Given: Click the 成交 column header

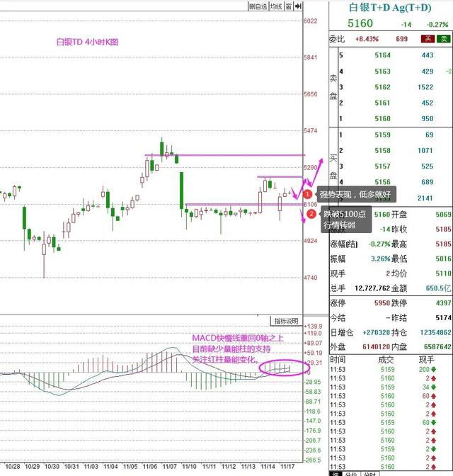Looking at the screenshot, I should pos(386,360).
